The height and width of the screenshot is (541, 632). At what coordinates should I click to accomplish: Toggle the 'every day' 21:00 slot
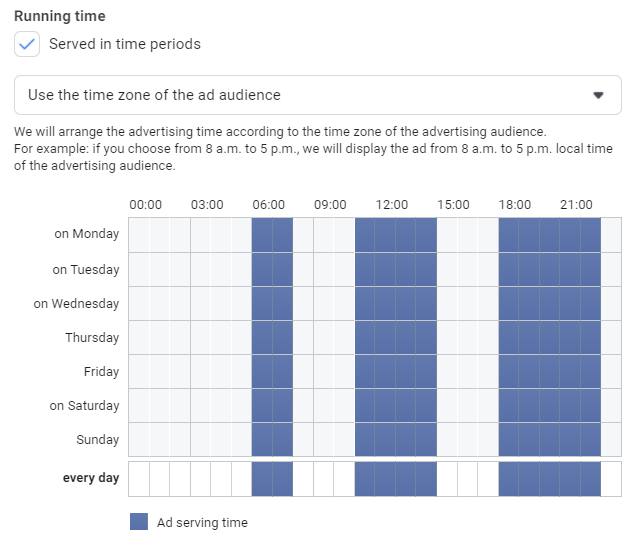click(570, 479)
